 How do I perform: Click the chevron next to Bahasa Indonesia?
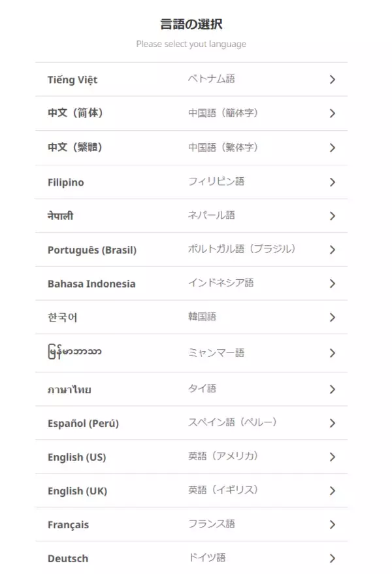333,284
